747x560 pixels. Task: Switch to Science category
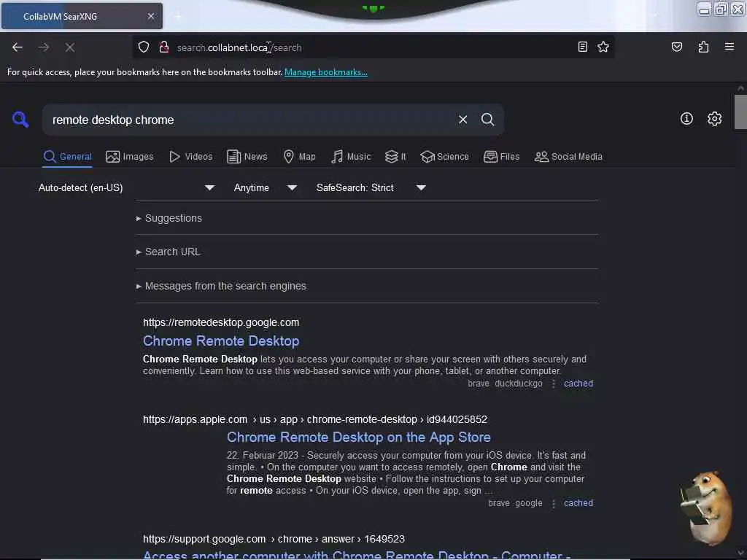coord(444,157)
